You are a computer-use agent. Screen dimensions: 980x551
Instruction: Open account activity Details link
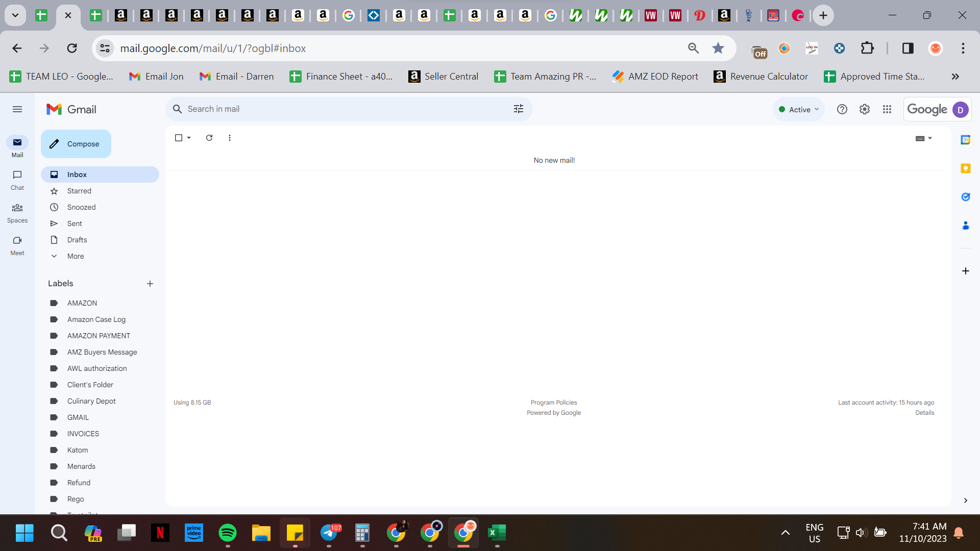click(x=925, y=413)
